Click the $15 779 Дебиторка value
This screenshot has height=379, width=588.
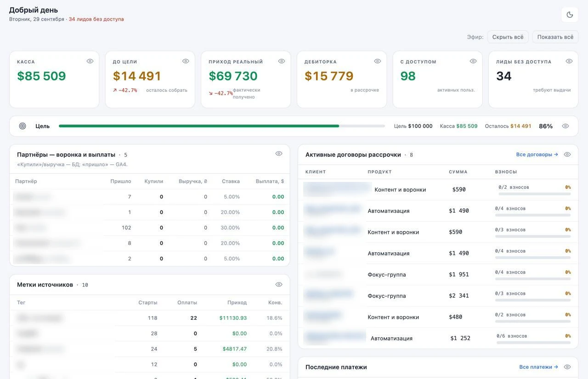[x=329, y=76]
